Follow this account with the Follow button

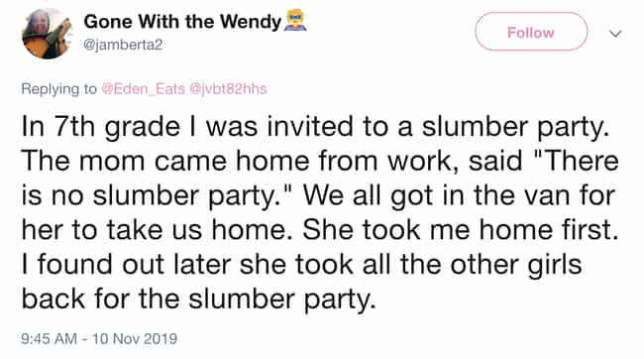tap(531, 32)
